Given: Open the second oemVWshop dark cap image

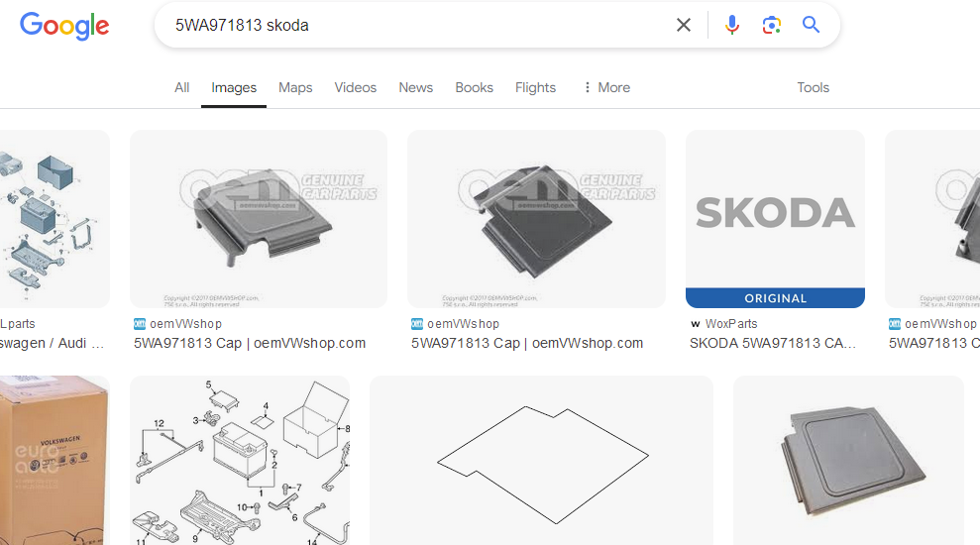Looking at the screenshot, I should coord(536,219).
